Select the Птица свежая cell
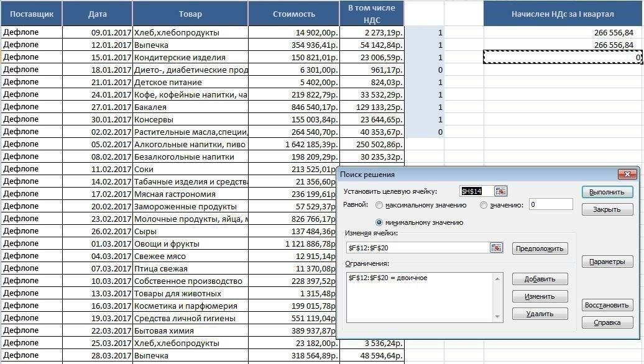644x364 pixels. coord(191,269)
